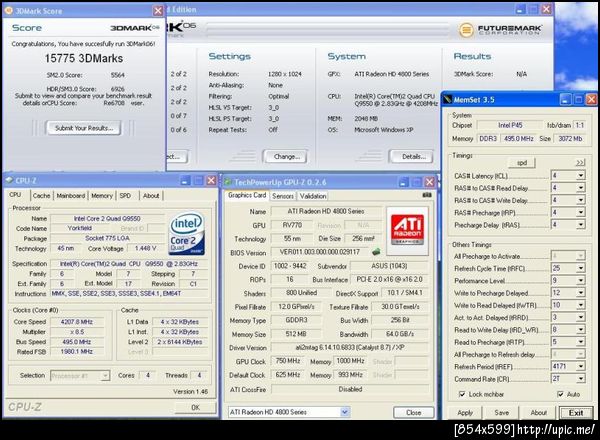
Task: Click the GPU-Z title bar icon
Action: 228,182
